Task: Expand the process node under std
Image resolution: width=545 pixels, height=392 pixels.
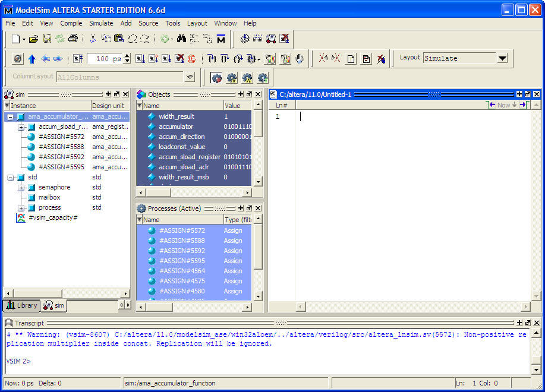Action: (x=21, y=208)
